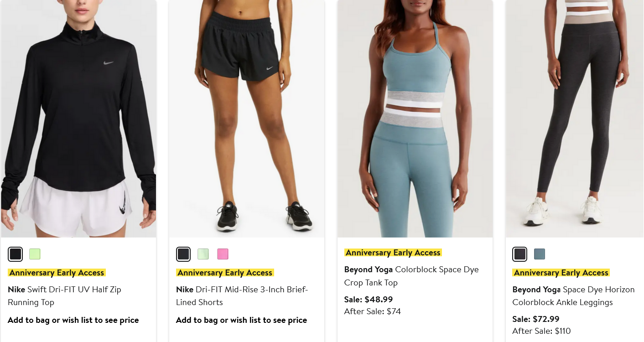
Task: Click Anniversary Early Access badge on Crop Tank Top
Action: (393, 253)
